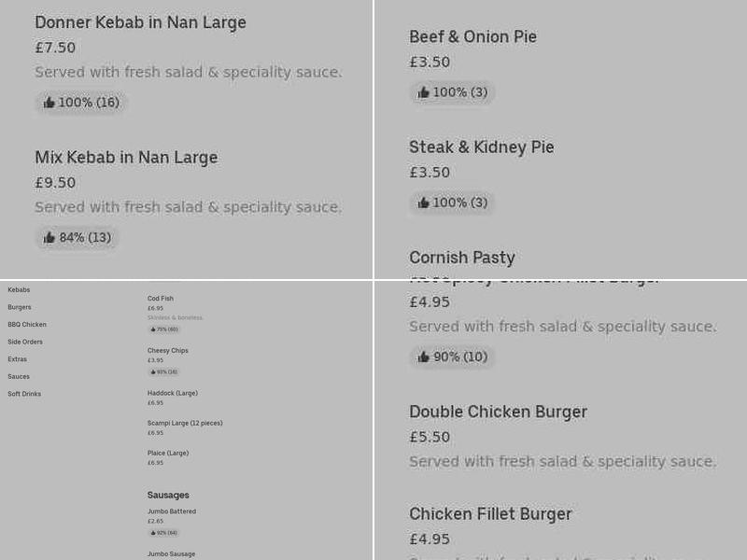Open the BBQ Chicken sidebar category

pos(26,324)
